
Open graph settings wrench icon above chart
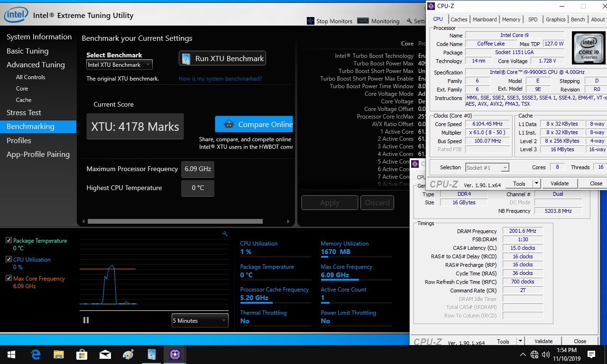click(x=225, y=234)
